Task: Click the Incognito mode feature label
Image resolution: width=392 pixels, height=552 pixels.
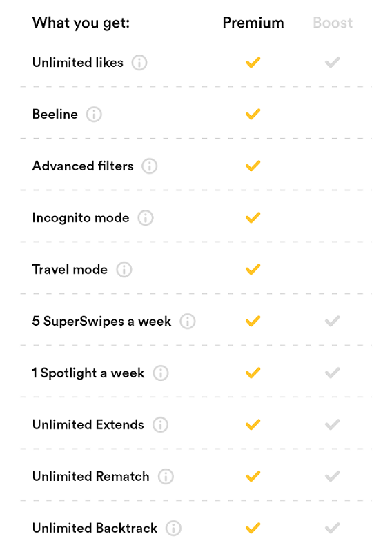Action: [81, 218]
